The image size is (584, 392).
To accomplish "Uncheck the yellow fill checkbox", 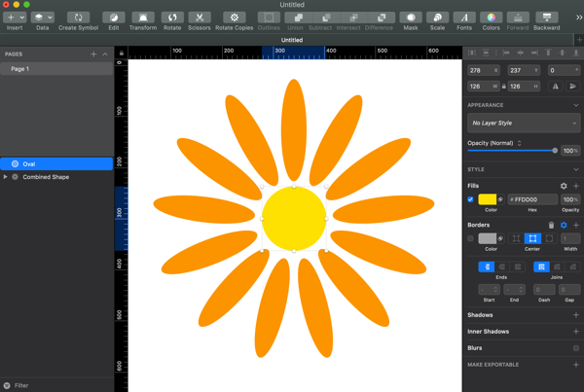I will [470, 199].
